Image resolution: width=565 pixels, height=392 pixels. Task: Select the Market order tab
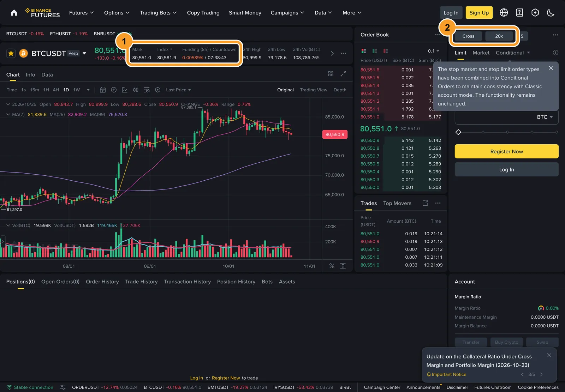click(x=481, y=53)
